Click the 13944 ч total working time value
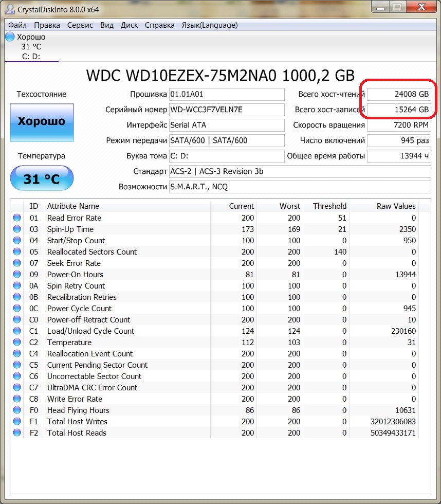This screenshot has width=441, height=504. (399, 156)
